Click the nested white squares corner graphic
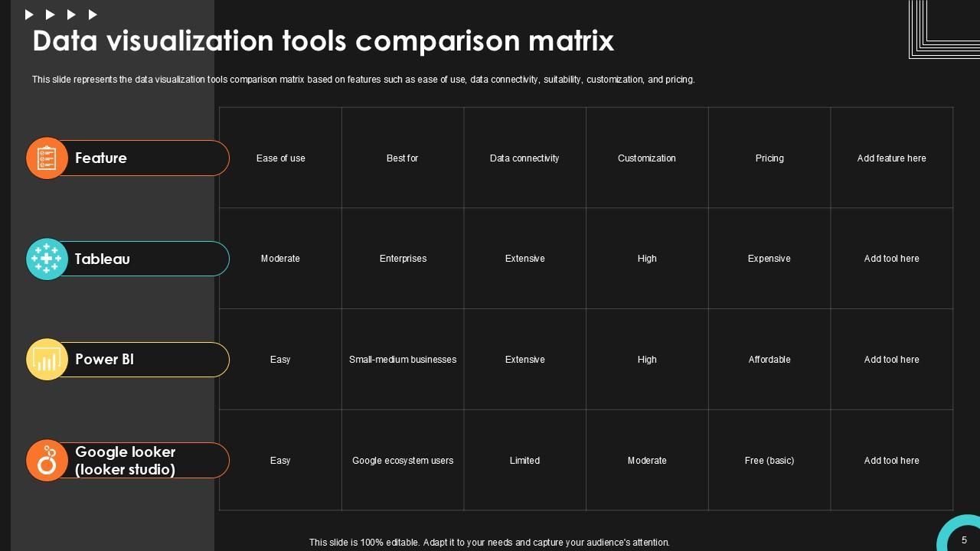 pos(945,28)
